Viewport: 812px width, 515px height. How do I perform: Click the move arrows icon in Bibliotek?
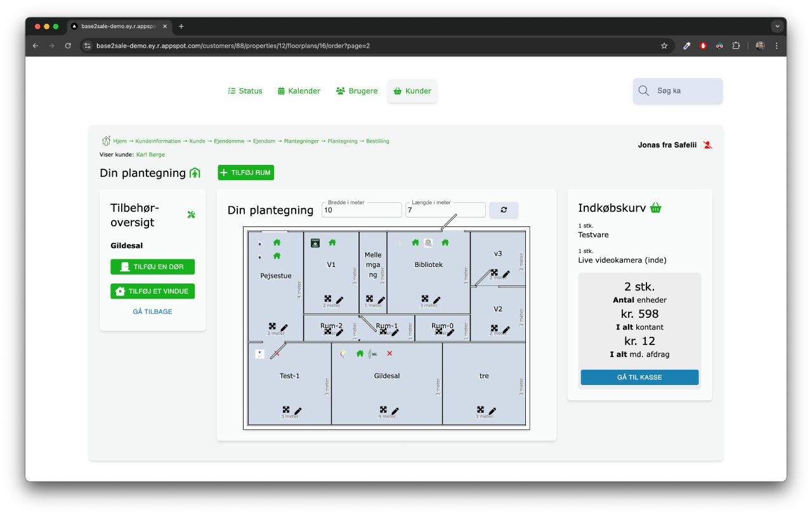[424, 299]
